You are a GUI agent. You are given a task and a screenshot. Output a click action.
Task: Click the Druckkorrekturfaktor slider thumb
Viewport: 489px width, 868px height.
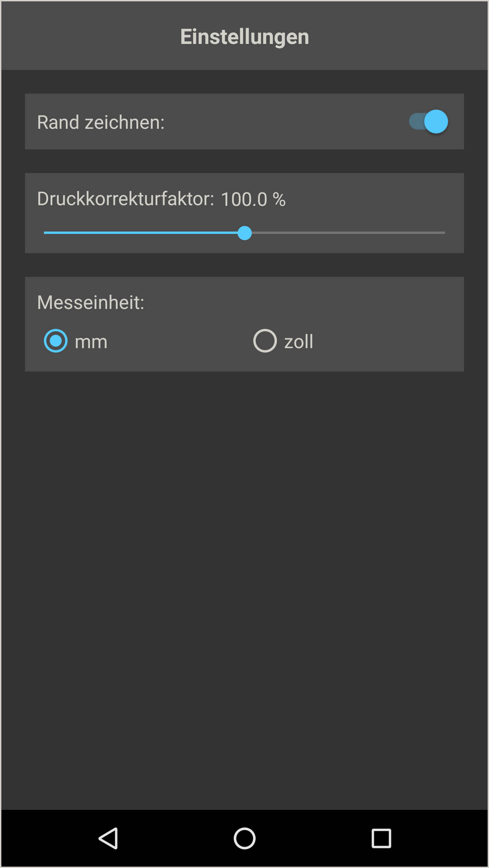(x=244, y=233)
